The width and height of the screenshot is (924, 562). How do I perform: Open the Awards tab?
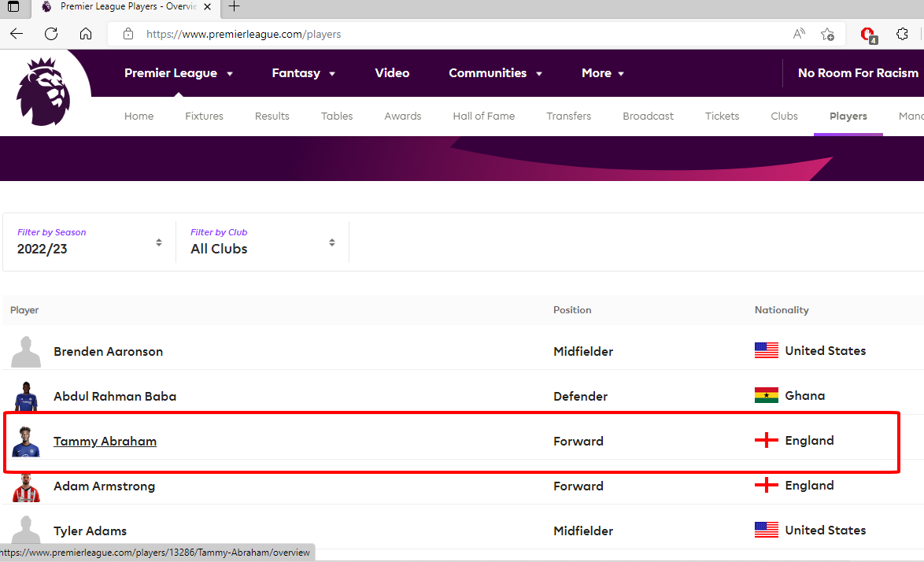403,116
